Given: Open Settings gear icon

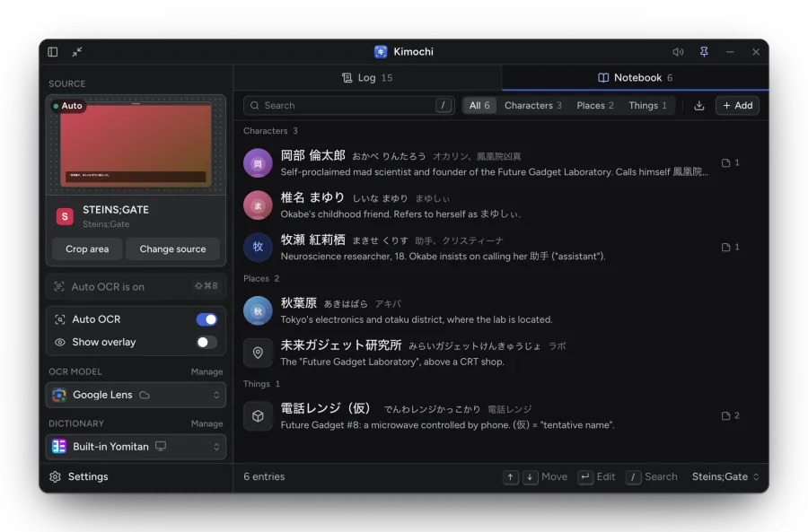Looking at the screenshot, I should (x=55, y=477).
